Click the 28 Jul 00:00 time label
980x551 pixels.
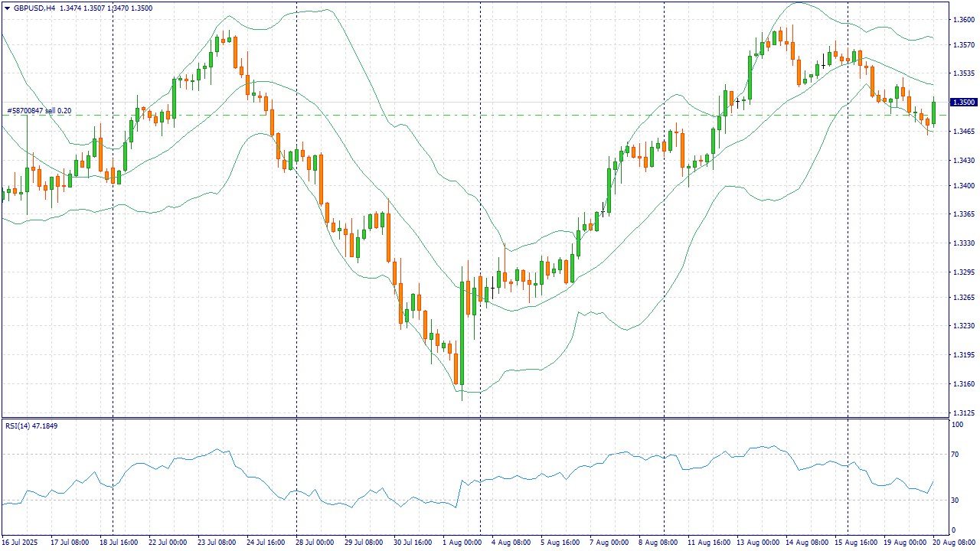tap(314, 543)
